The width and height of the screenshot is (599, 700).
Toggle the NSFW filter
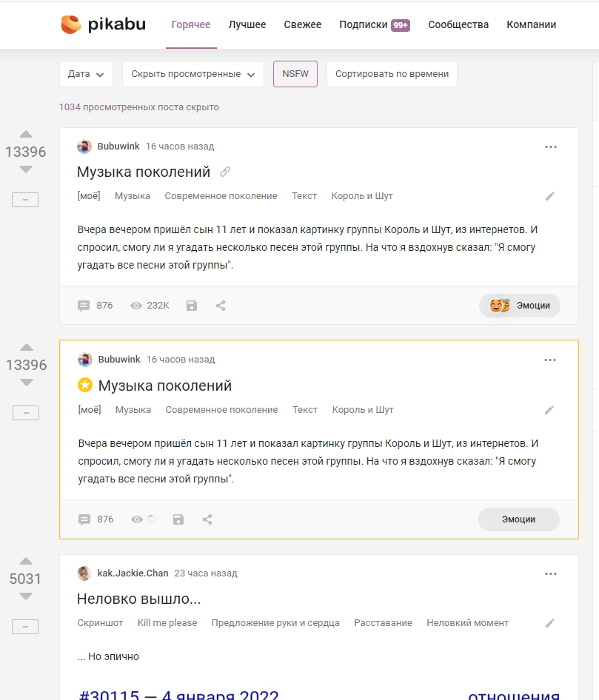click(295, 74)
